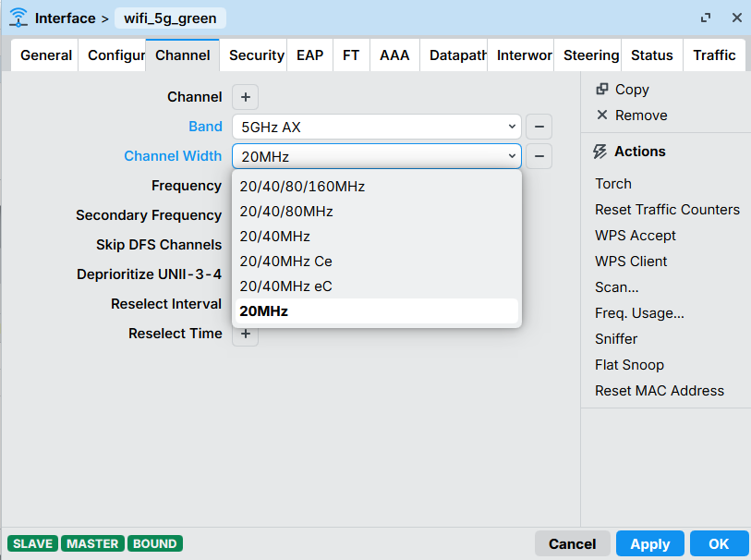
Task: Open the AAA tab
Action: (x=394, y=55)
